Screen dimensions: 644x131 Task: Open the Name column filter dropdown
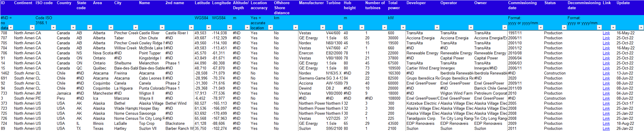pos(162,28)
